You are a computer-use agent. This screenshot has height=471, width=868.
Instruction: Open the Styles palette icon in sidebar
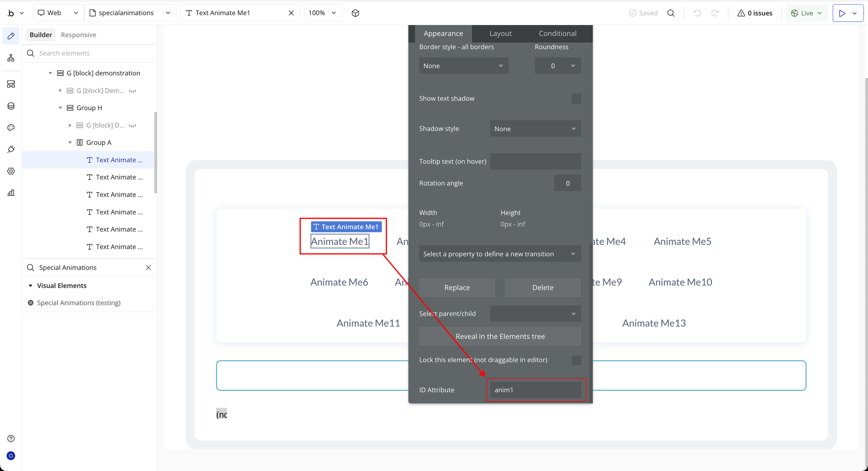[x=11, y=128]
